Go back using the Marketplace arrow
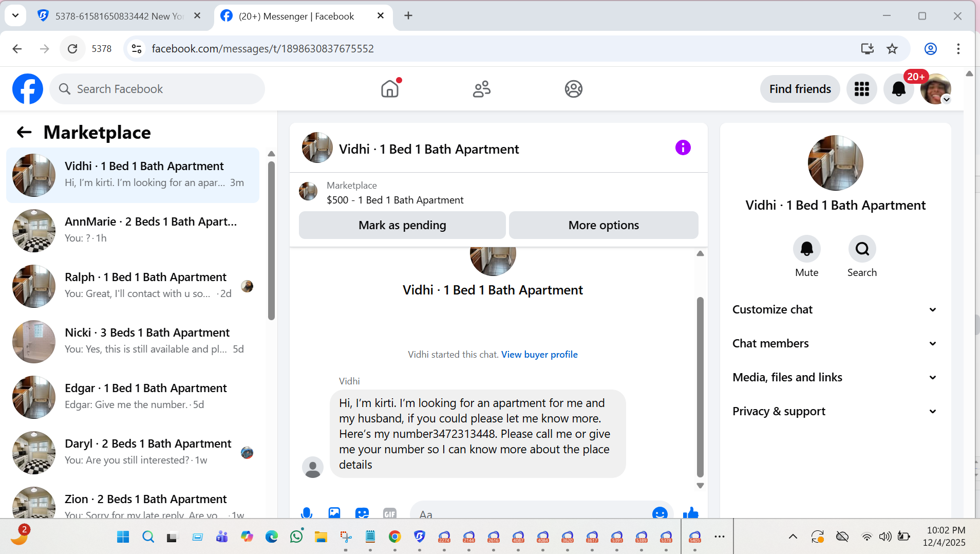The height and width of the screenshot is (554, 980). [24, 133]
